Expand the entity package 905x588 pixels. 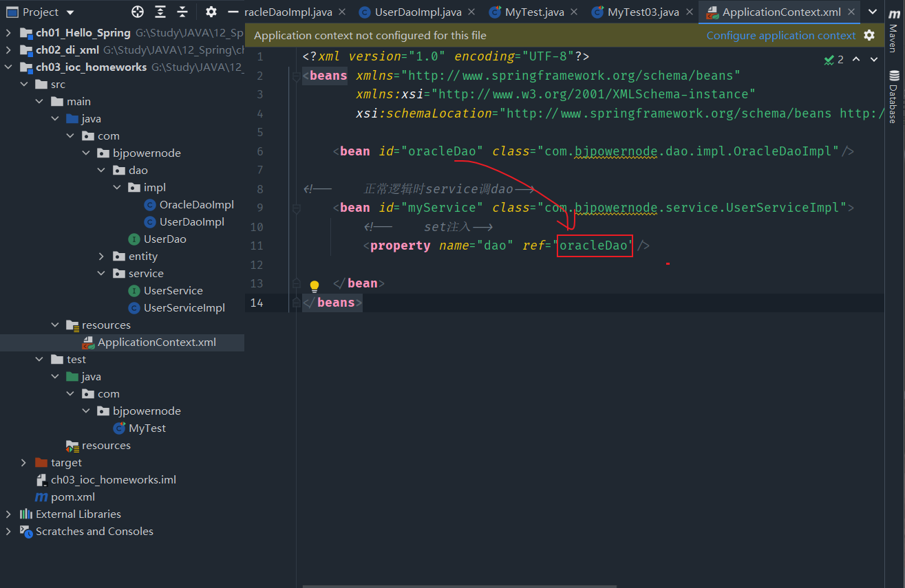click(x=101, y=256)
